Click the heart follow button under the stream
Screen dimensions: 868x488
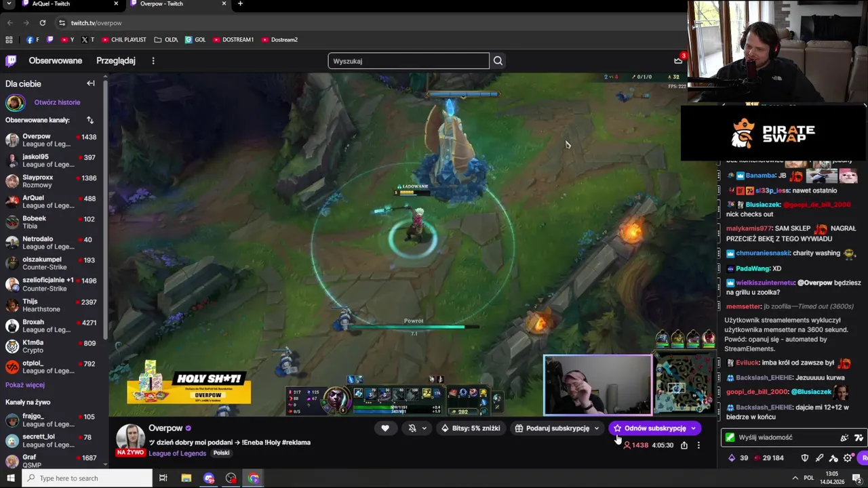point(385,428)
